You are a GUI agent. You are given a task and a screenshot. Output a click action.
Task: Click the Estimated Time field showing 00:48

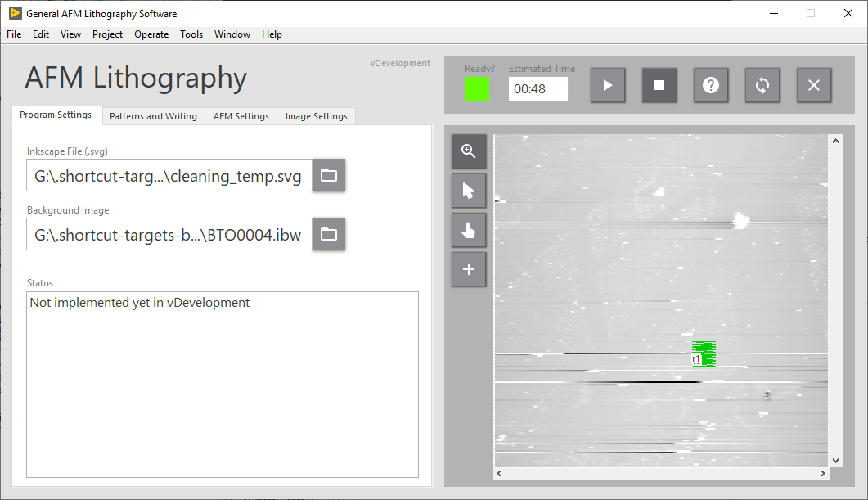pyautogui.click(x=537, y=90)
